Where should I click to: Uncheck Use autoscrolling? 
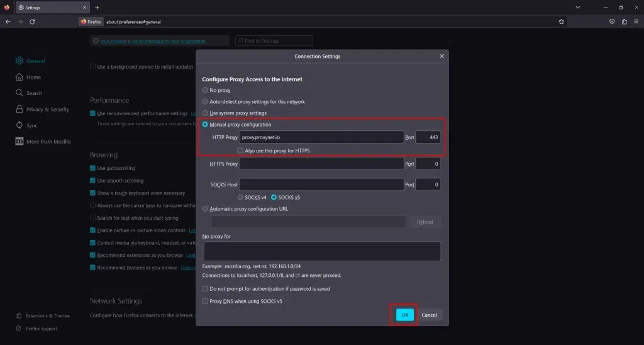coord(93,168)
